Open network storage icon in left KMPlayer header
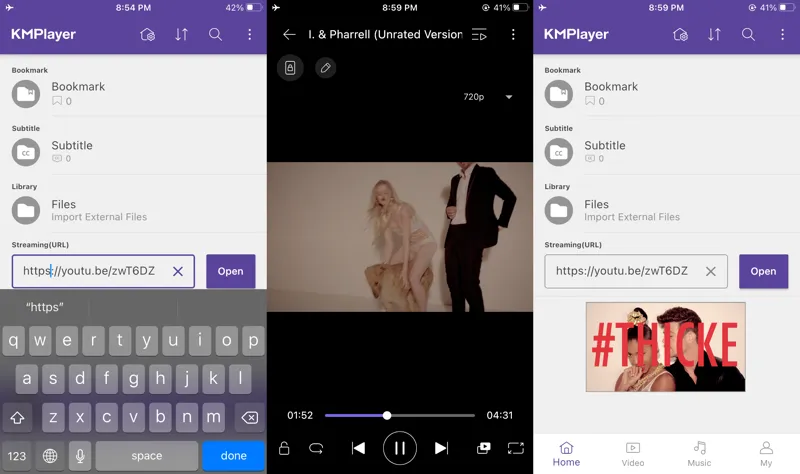Viewport: 800px width, 474px height. [x=147, y=35]
